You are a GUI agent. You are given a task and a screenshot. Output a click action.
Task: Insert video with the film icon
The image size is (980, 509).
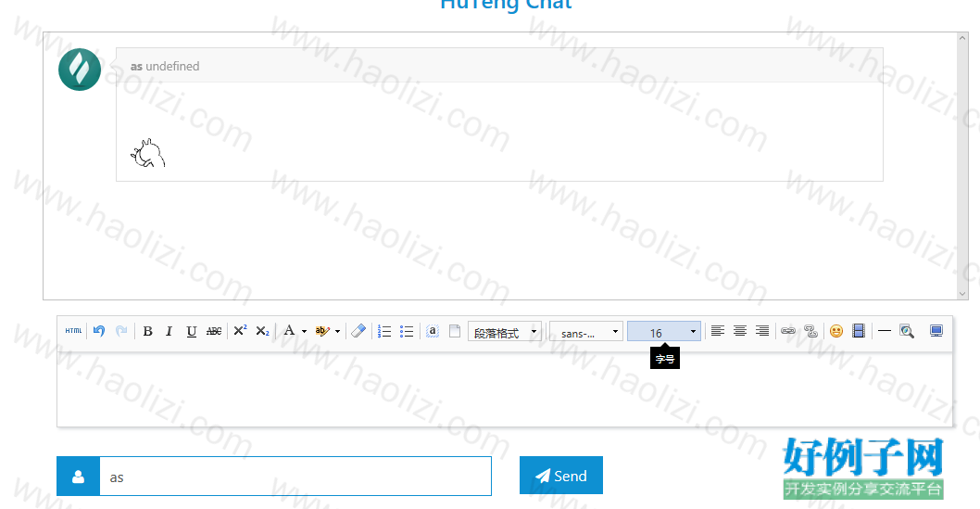tap(859, 331)
